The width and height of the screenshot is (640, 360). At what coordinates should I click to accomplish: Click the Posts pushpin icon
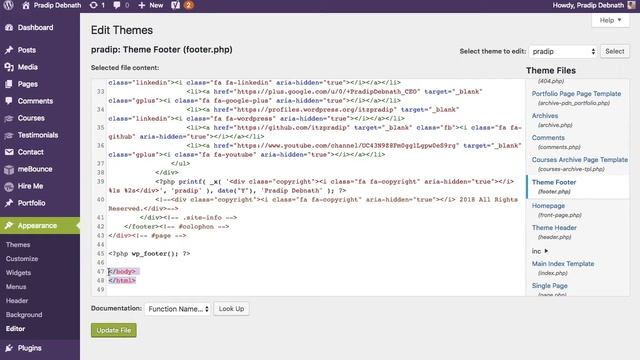[x=9, y=50]
